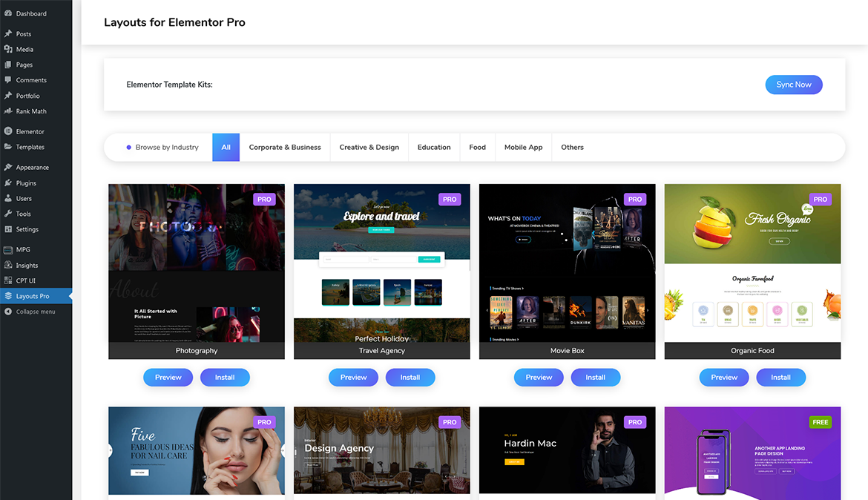Install the Travel Agency template
Viewport: 868px width, 500px height.
pyautogui.click(x=410, y=377)
